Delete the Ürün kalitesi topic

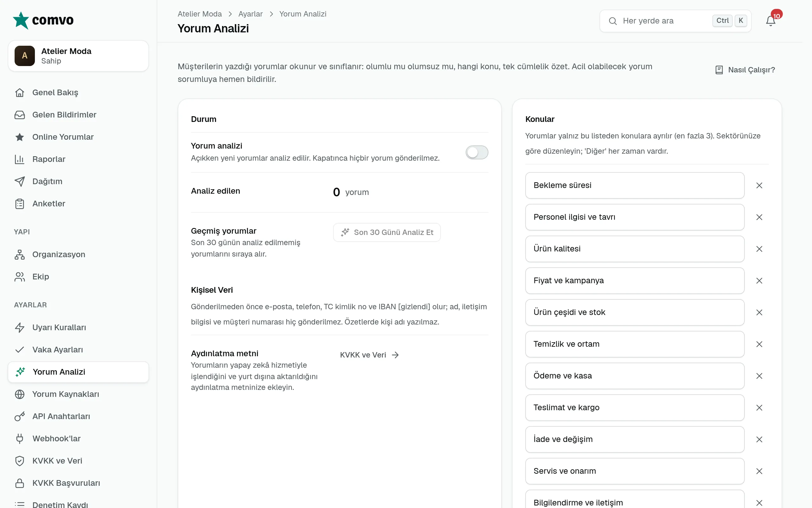[x=759, y=249]
